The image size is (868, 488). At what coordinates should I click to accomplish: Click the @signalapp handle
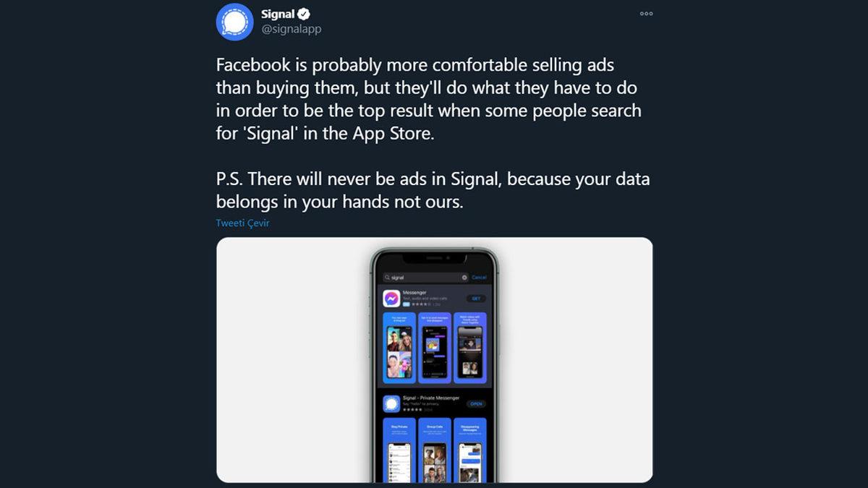(x=291, y=30)
